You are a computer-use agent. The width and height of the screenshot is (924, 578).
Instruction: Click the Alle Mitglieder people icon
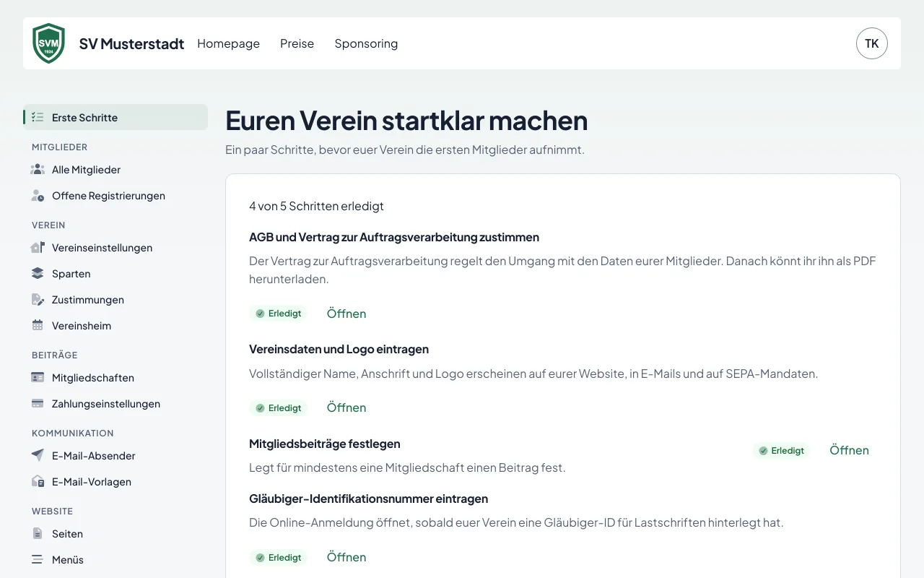point(38,169)
